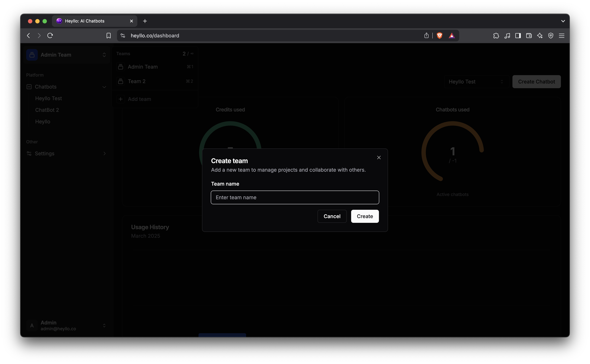The height and width of the screenshot is (364, 590).
Task: Bookmark this page
Action: pyautogui.click(x=109, y=36)
